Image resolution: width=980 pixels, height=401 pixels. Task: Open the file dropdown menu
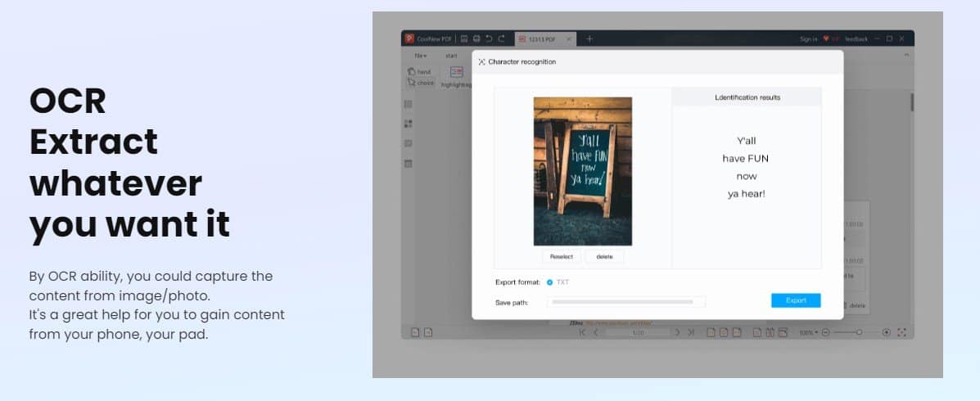(420, 56)
